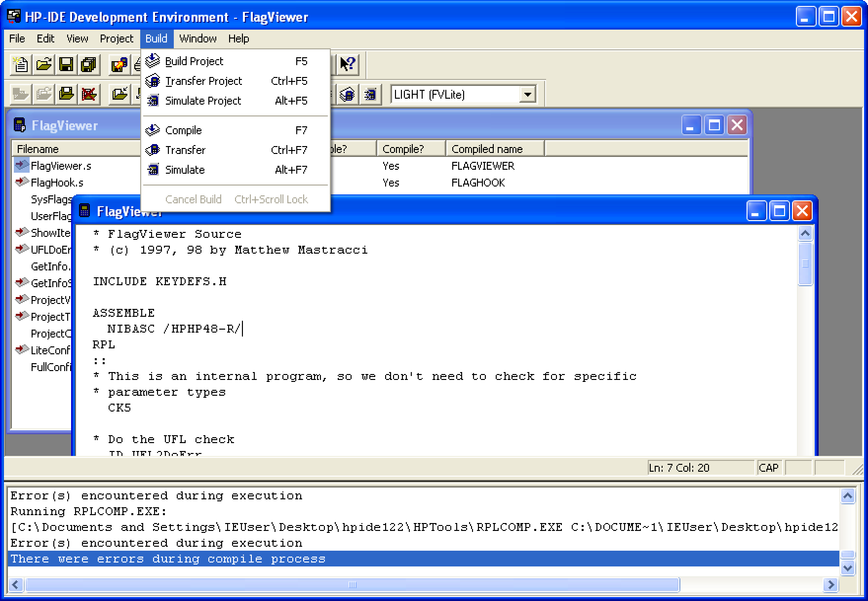Click the Simulate toolbar icon beside the target dropdown

point(370,94)
